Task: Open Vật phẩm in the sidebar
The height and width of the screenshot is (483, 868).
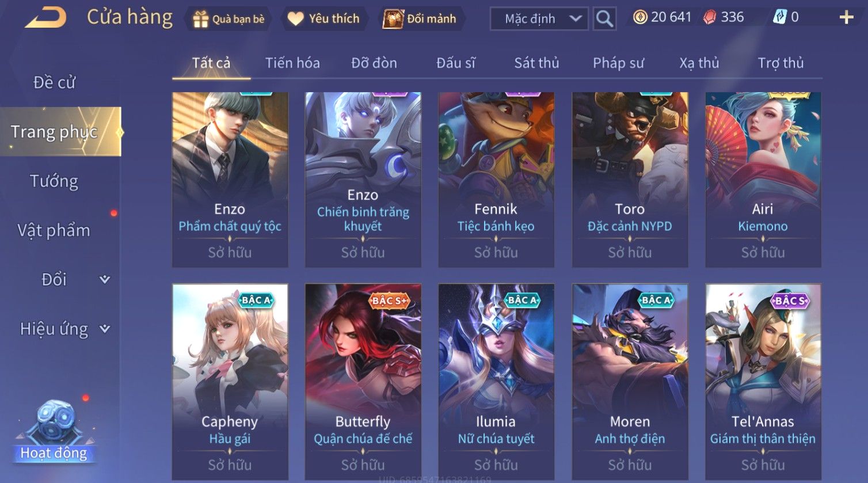Action: (x=54, y=230)
